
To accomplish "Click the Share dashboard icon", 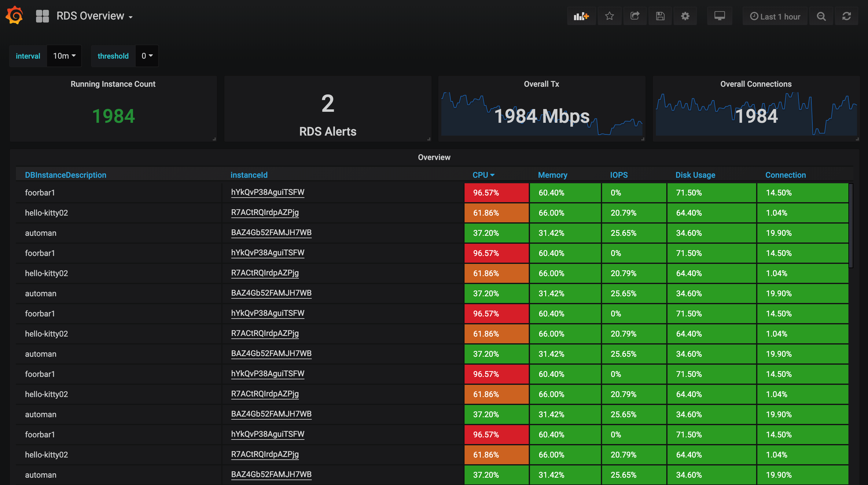I will (x=635, y=16).
